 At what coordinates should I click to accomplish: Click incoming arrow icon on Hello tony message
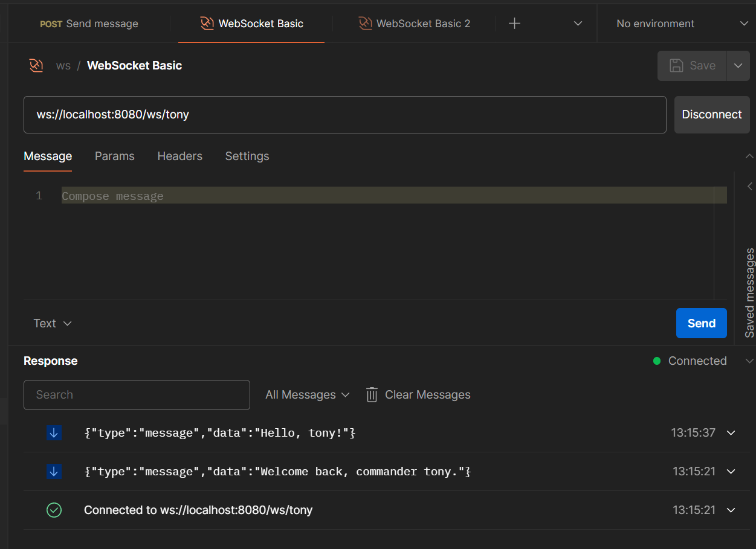pyautogui.click(x=54, y=432)
